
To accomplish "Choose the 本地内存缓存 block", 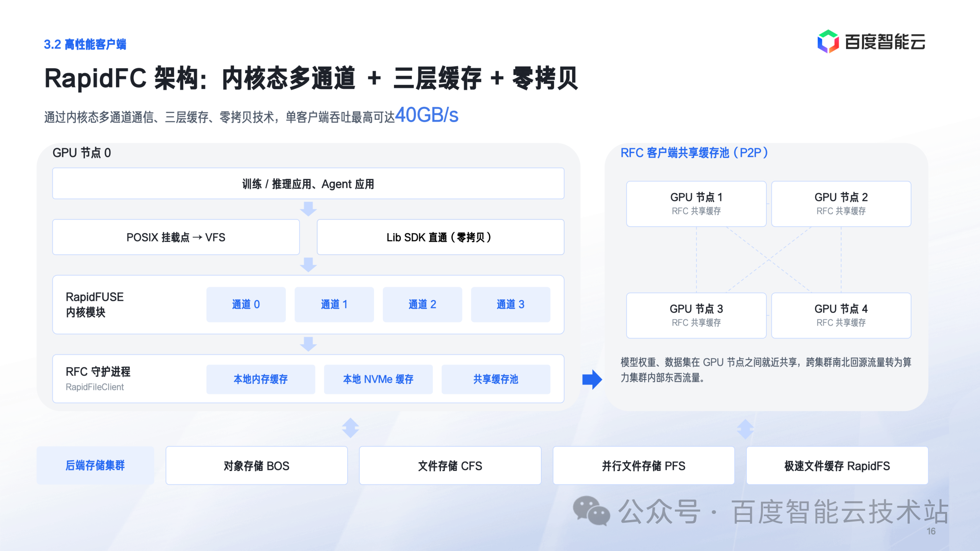I will pyautogui.click(x=260, y=379).
